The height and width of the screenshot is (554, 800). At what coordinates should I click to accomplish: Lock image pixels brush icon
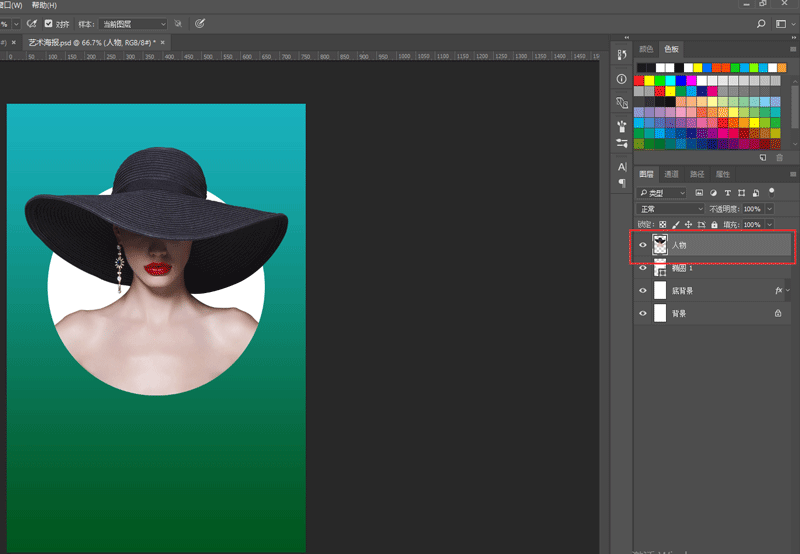[676, 224]
